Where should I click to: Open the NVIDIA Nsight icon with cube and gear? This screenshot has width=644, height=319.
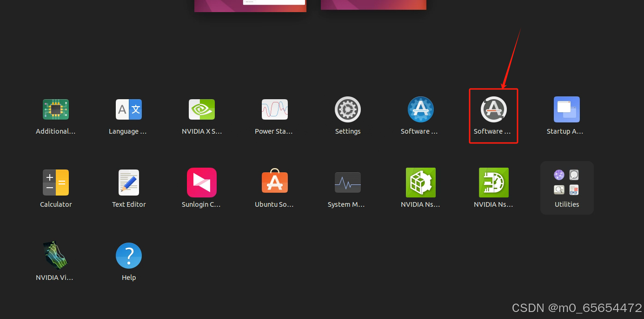click(421, 183)
